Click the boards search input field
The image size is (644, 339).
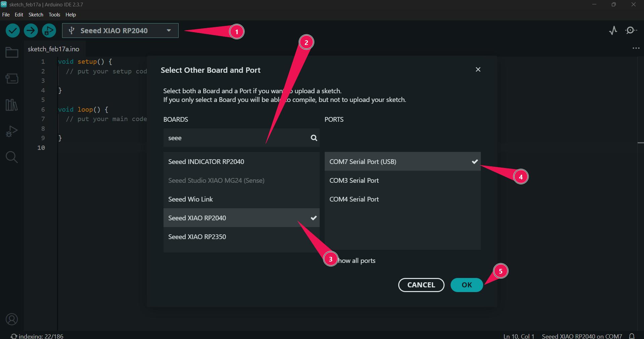[x=235, y=138]
